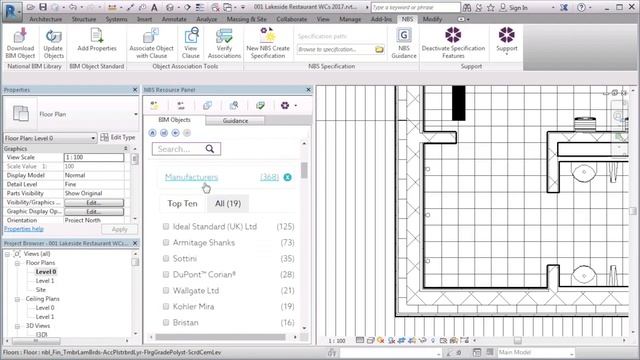Check the Sottini manufacturer checkbox
The width and height of the screenshot is (640, 360).
coord(166,258)
